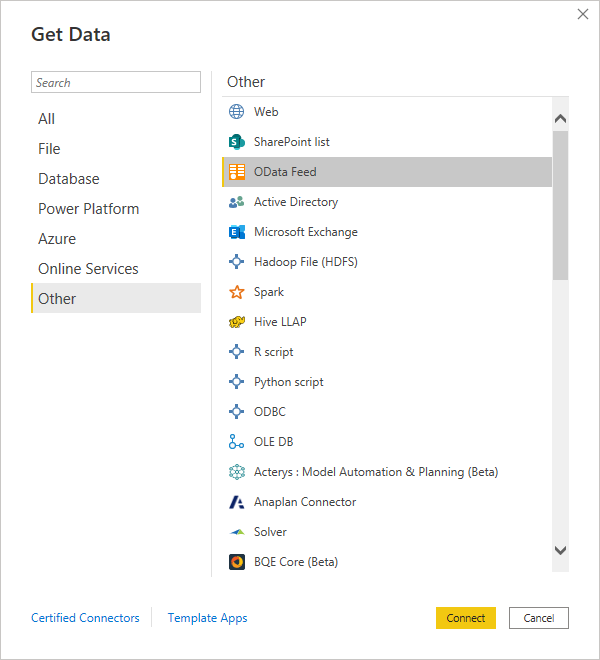Screen dimensions: 600x660
Task: Open the Online Services category
Action: [88, 269]
